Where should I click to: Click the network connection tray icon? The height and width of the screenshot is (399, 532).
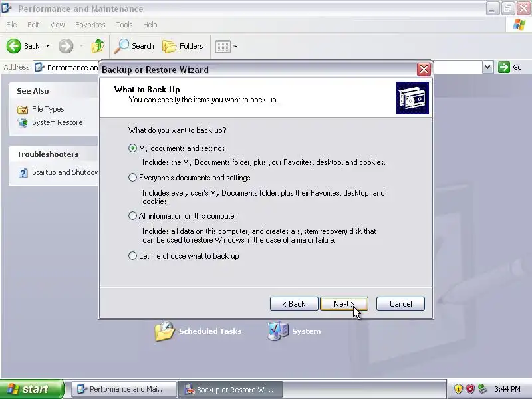(482, 389)
